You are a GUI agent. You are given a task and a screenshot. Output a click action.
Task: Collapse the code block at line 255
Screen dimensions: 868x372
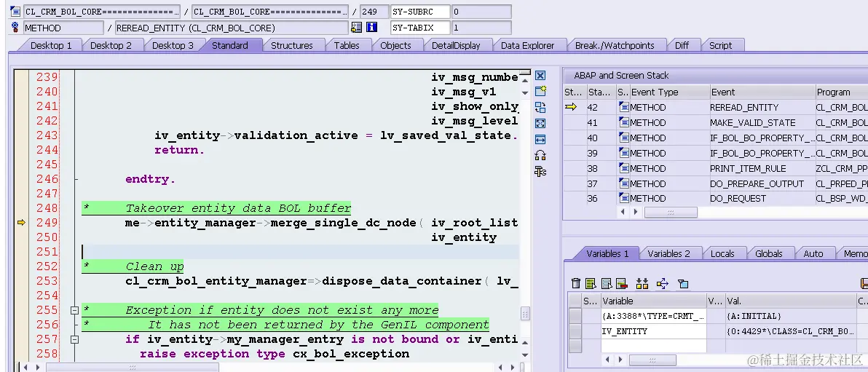click(75, 311)
